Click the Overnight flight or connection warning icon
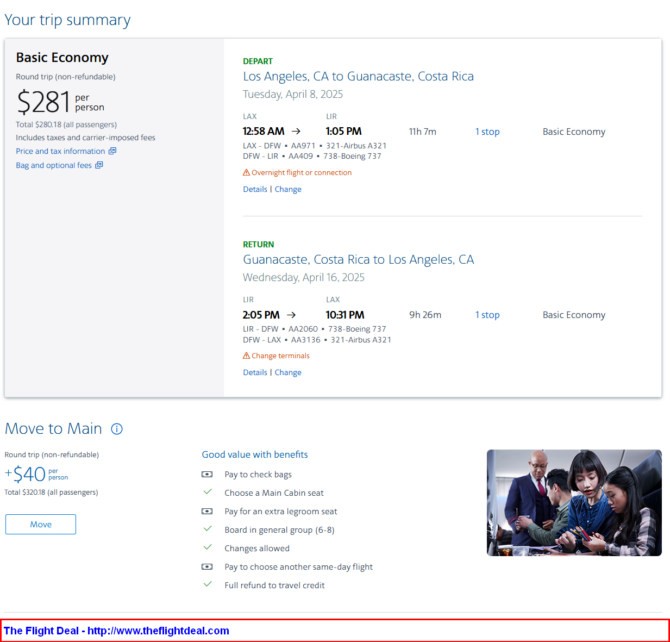The height and width of the screenshot is (642, 670). [246, 172]
